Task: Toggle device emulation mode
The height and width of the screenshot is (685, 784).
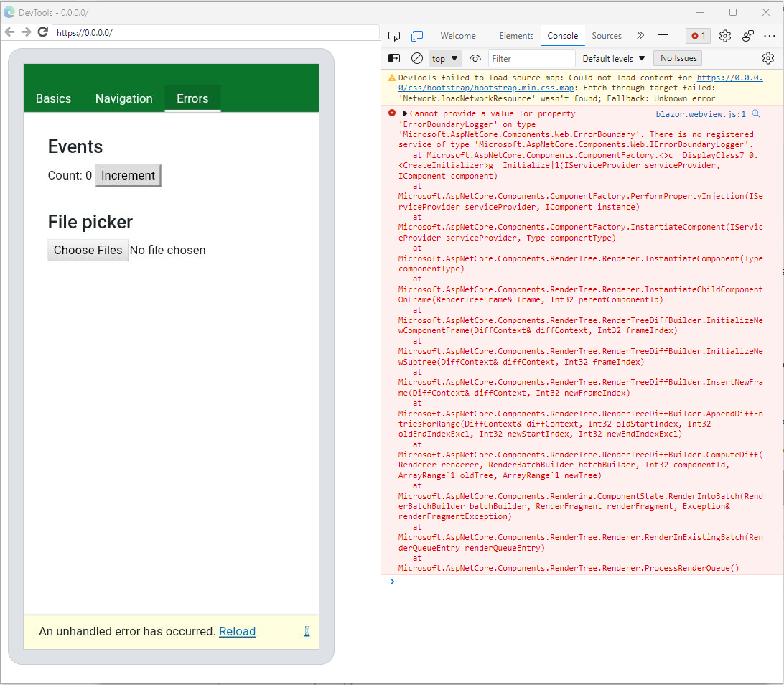Action: (417, 35)
